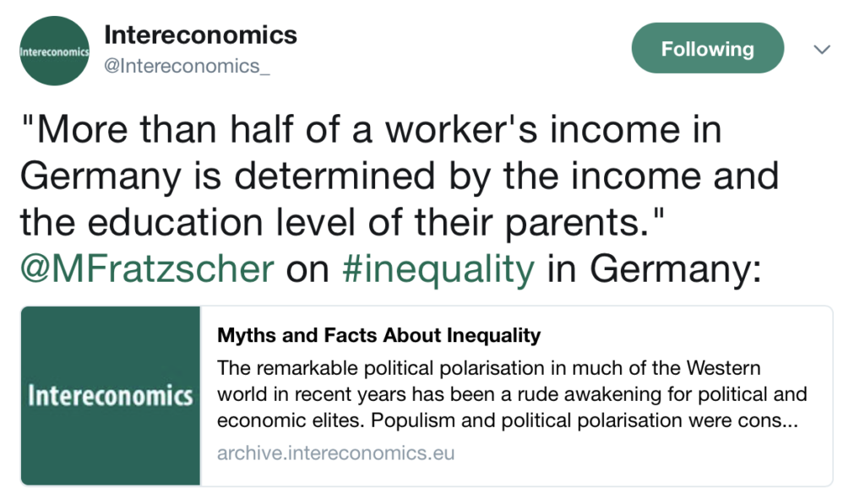Open the Intereconomics logo thumbnail on the article card
The image size is (865, 504).
[x=110, y=397]
